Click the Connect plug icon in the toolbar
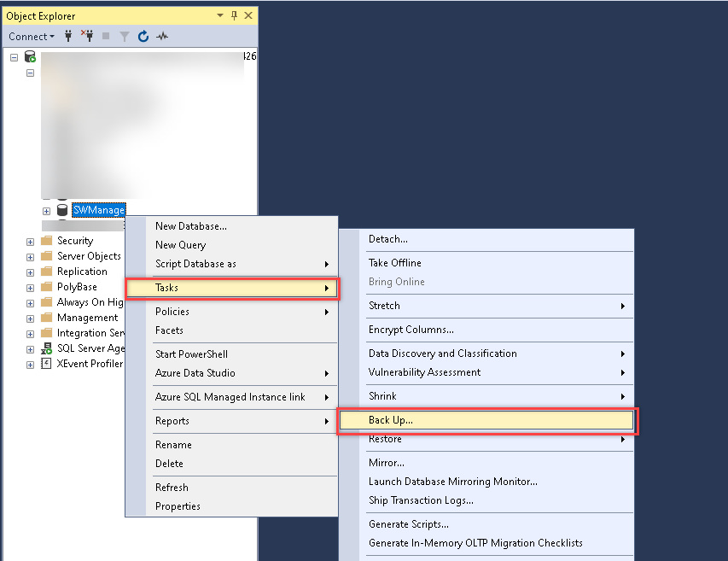Screen dimensions: 728x561 [67, 36]
